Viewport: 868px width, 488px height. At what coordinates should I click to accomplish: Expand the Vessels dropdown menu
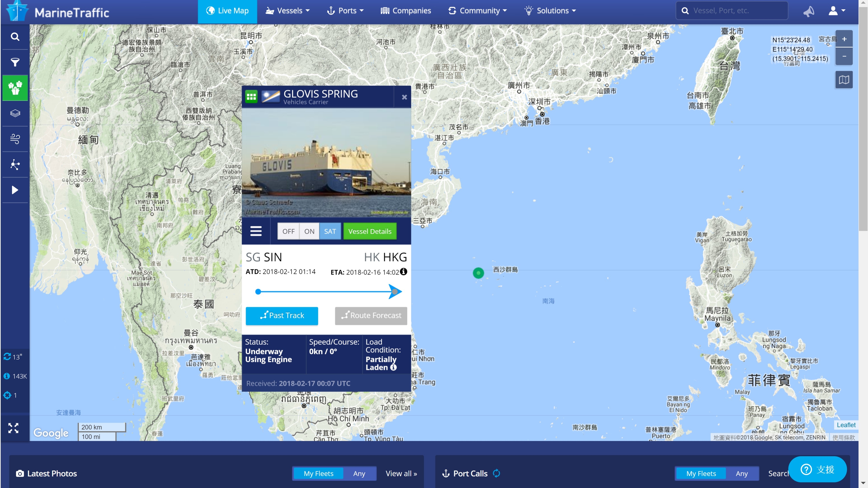[288, 11]
